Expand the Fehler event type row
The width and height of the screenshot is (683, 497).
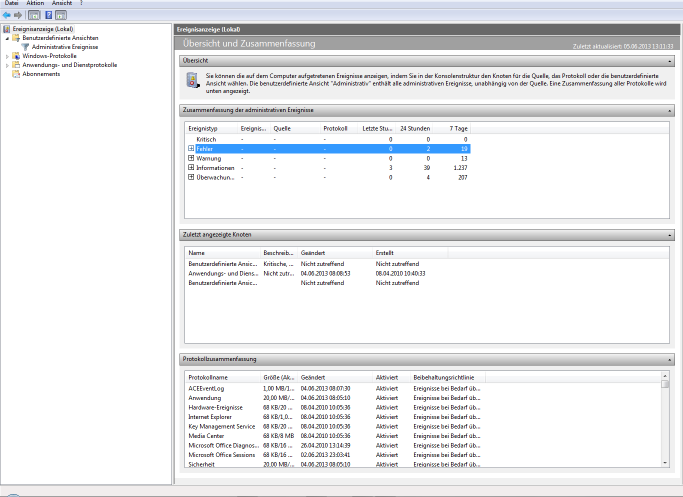coord(191,149)
